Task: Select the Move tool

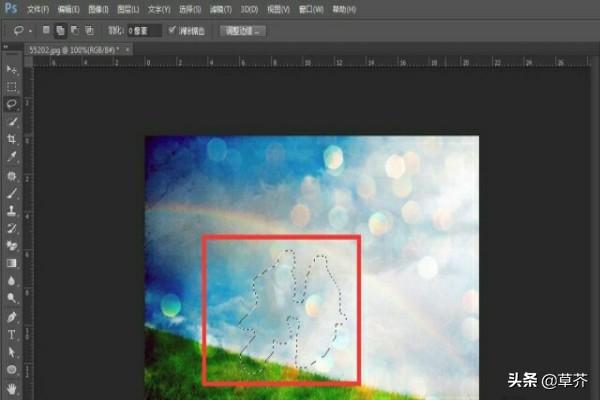Action: tap(12, 69)
